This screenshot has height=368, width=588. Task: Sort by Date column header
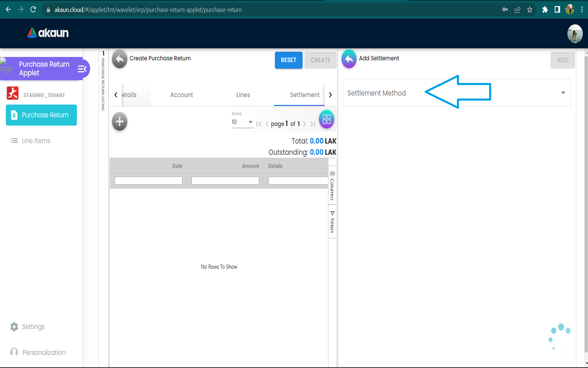[177, 166]
